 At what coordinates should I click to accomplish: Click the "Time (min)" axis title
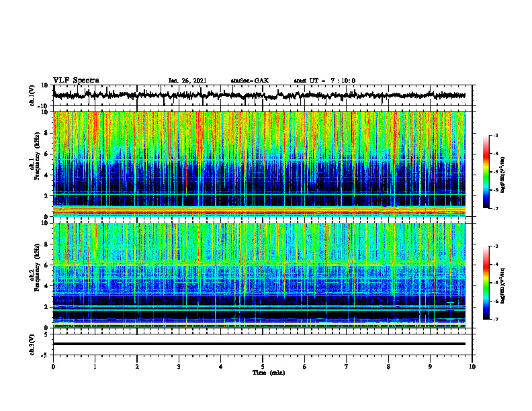[269, 373]
